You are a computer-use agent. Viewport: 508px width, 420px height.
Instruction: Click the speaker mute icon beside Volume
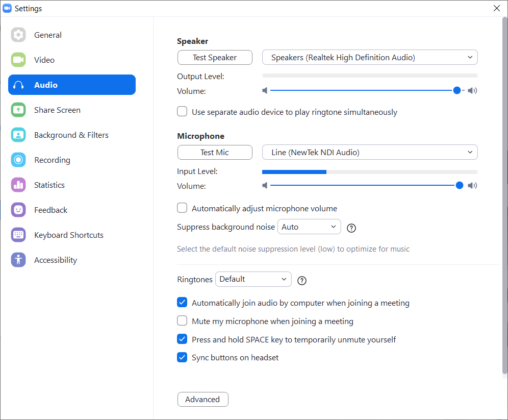(265, 90)
